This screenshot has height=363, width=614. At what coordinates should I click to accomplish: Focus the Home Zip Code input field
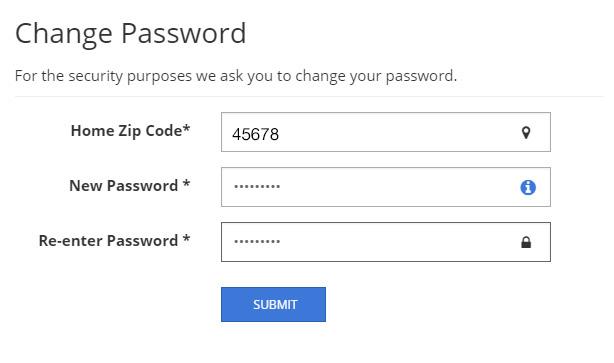(x=386, y=132)
